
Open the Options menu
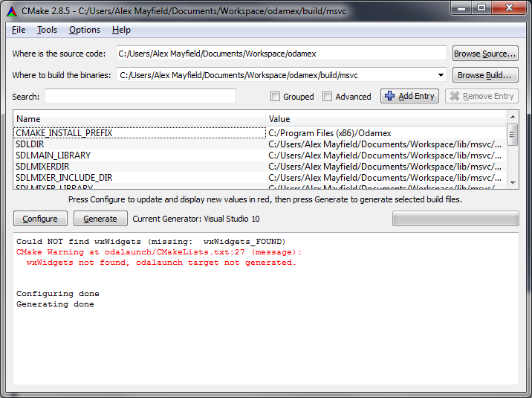(x=85, y=30)
